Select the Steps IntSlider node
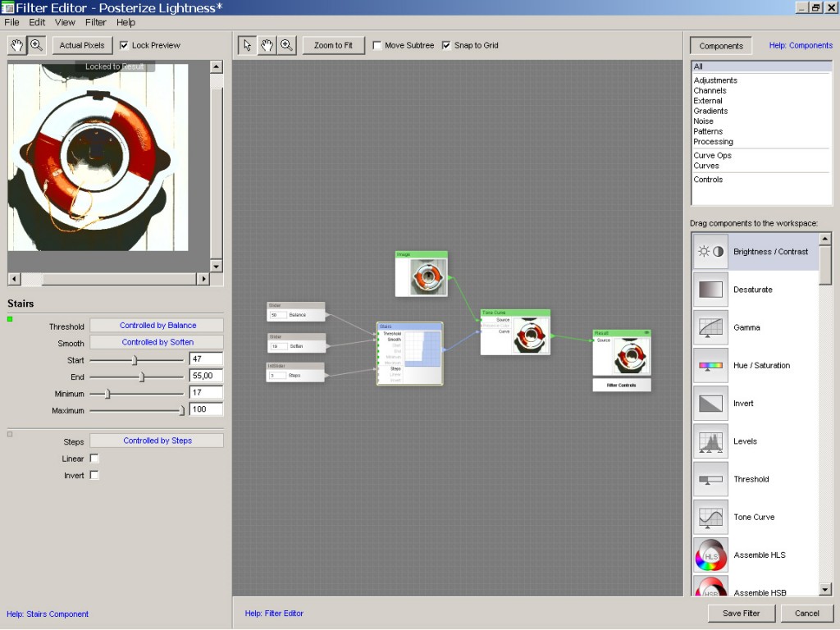This screenshot has height=630, width=840. [295, 372]
